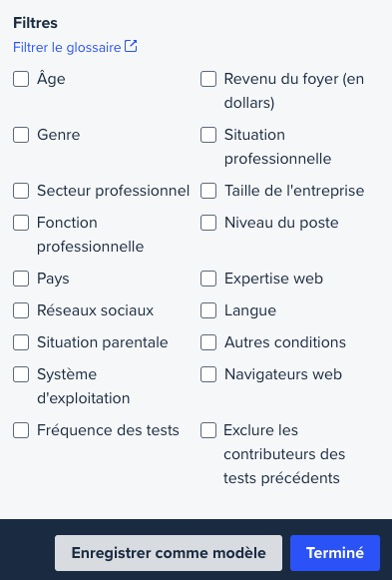Tick the Niveau du poste checkbox
The width and height of the screenshot is (392, 580).
[208, 223]
